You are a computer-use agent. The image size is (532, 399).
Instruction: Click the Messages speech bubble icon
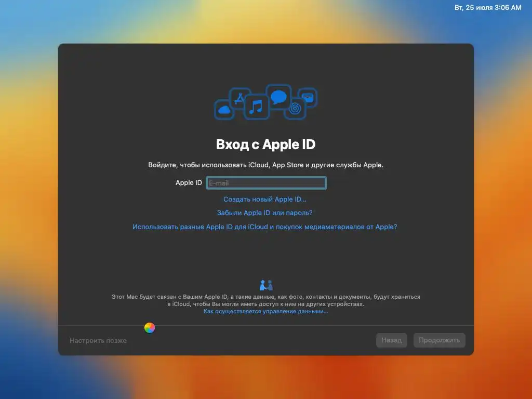tap(278, 97)
